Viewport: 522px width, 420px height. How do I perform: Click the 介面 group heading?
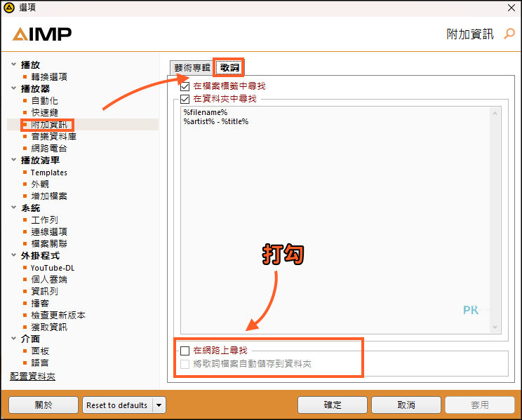30,339
